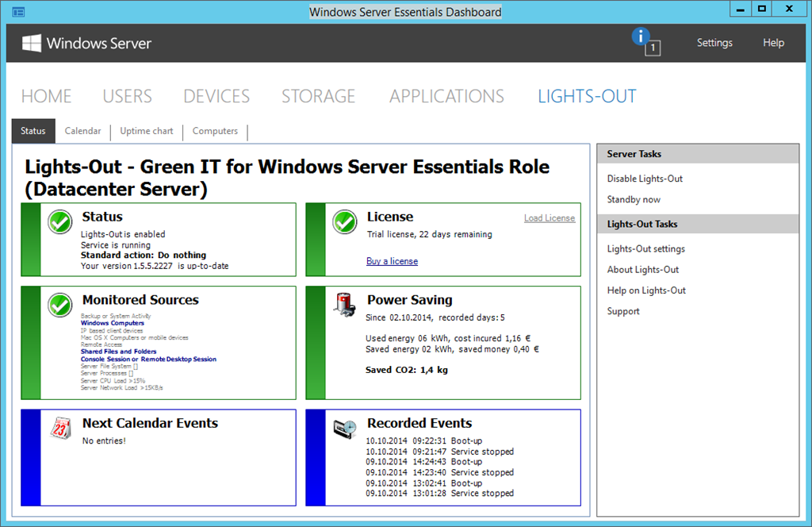Click the Service is running line
This screenshot has height=527, width=812.
(116, 245)
